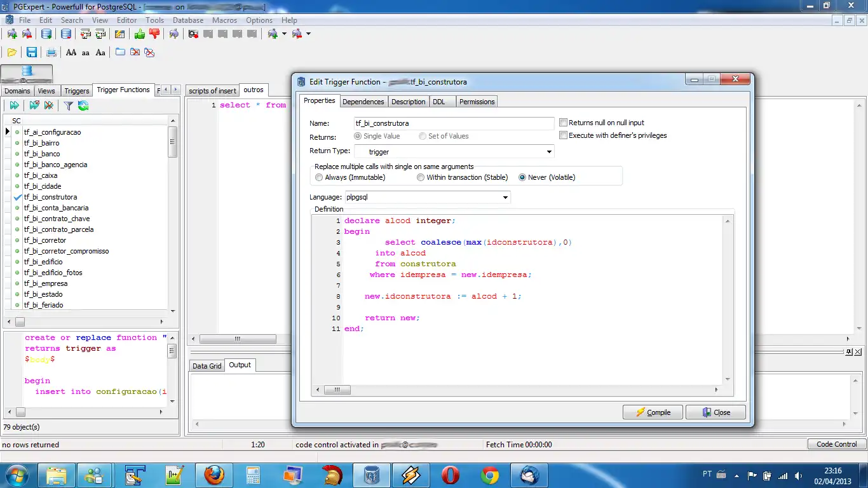Select the Single Value radio button
Image resolution: width=868 pixels, height=488 pixels.
coord(358,136)
